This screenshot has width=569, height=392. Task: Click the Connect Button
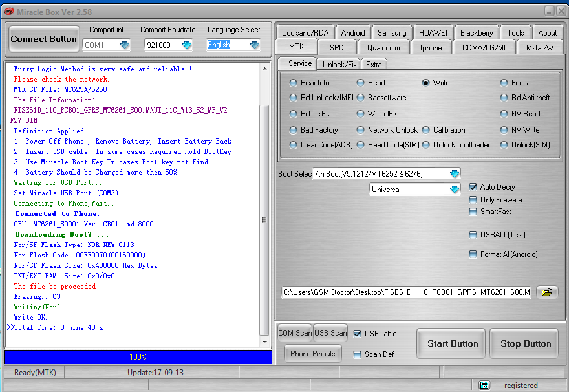(x=44, y=39)
